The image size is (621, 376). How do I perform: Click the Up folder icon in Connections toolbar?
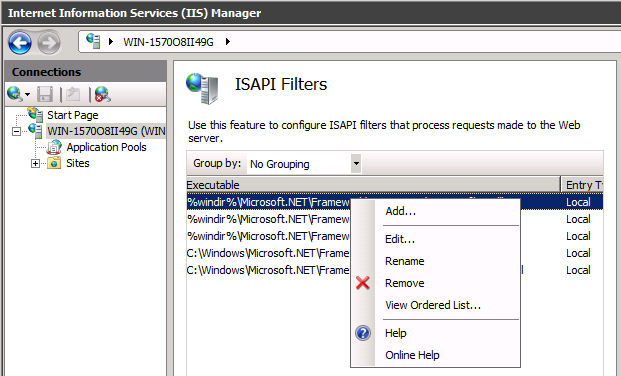click(73, 94)
